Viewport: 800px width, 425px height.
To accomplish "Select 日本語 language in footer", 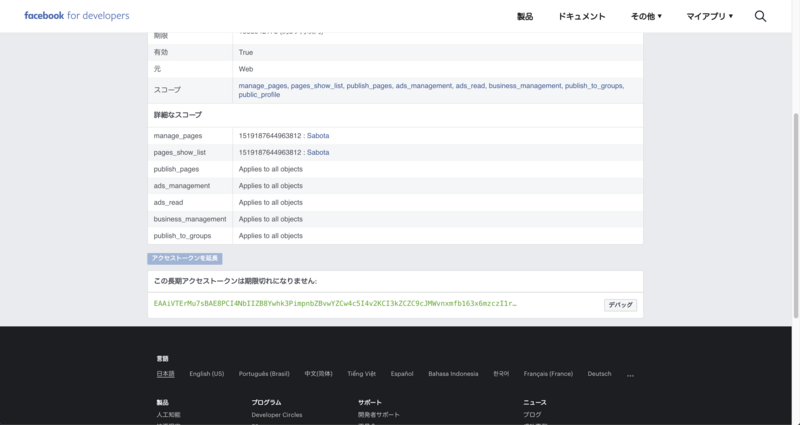I will point(165,374).
